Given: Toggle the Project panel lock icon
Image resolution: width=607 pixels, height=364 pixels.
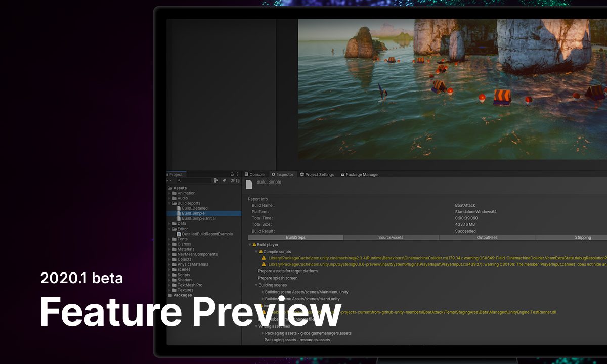Looking at the screenshot, I should click(x=232, y=174).
